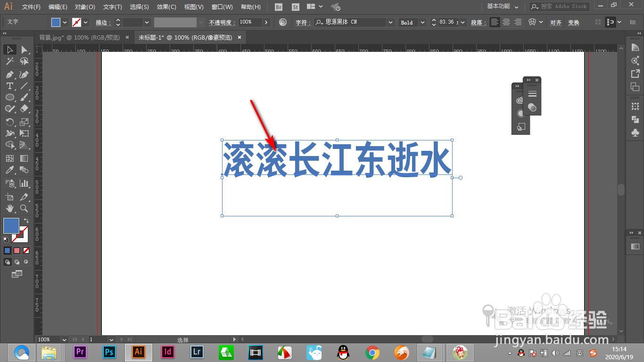
Task: Select the Free Transform tool
Action: [x=24, y=133]
